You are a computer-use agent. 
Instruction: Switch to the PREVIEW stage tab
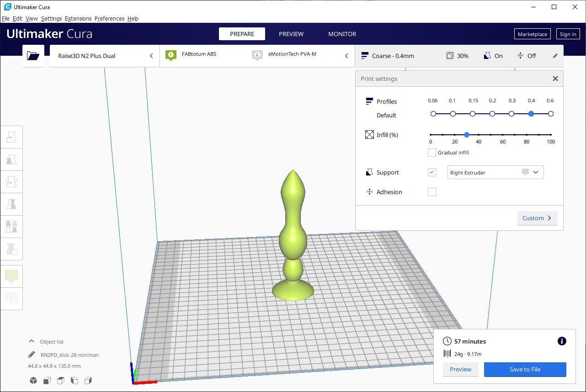point(291,34)
